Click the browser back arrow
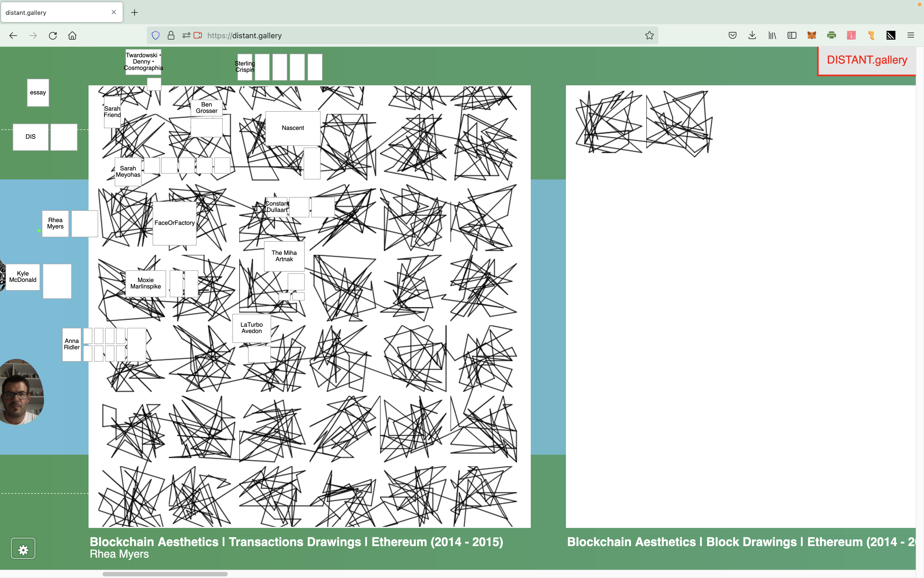924x578 pixels. pos(13,36)
